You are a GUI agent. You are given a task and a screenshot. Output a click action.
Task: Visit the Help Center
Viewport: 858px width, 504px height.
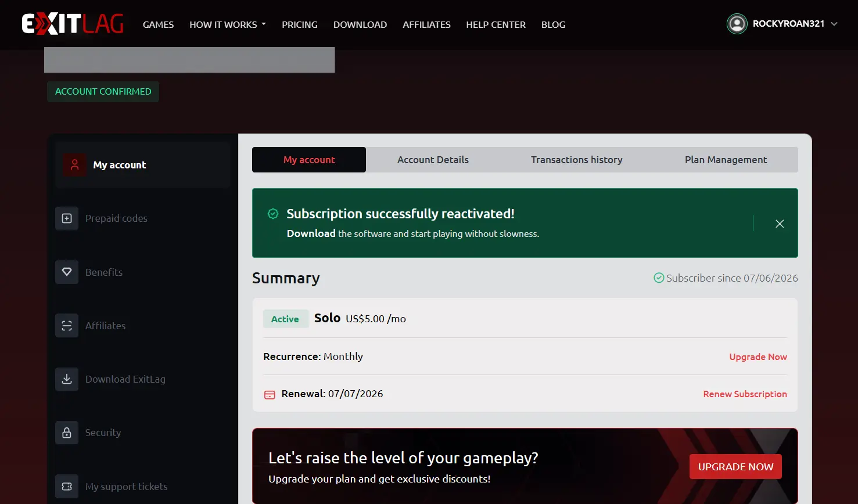[x=496, y=24]
